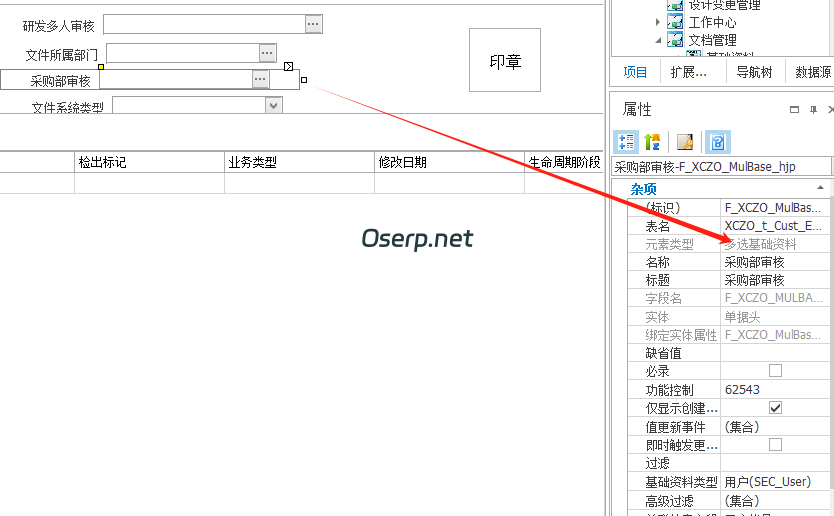Pin the 属性 panel
834x516 pixels.
(x=813, y=110)
